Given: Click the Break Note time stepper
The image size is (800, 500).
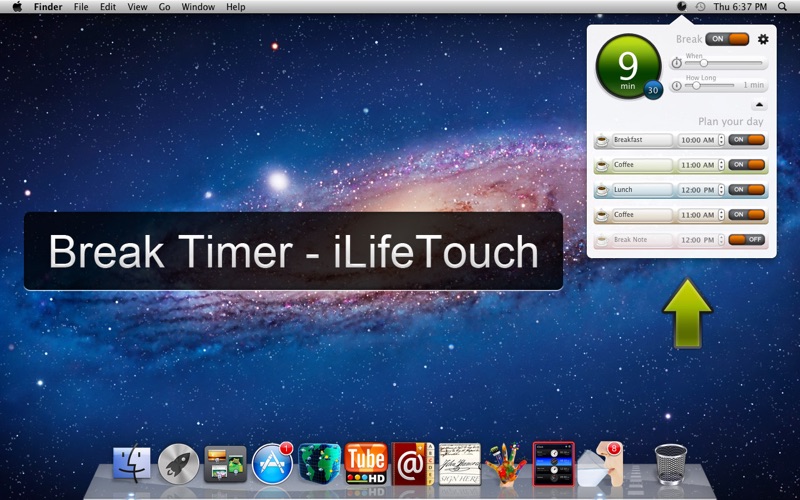Looking at the screenshot, I should 721,240.
